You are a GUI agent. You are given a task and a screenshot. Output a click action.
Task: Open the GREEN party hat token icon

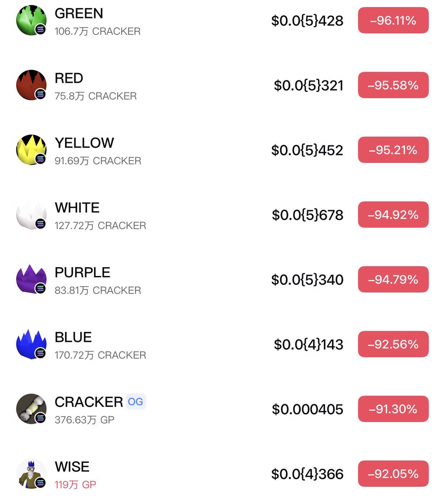[31, 20]
